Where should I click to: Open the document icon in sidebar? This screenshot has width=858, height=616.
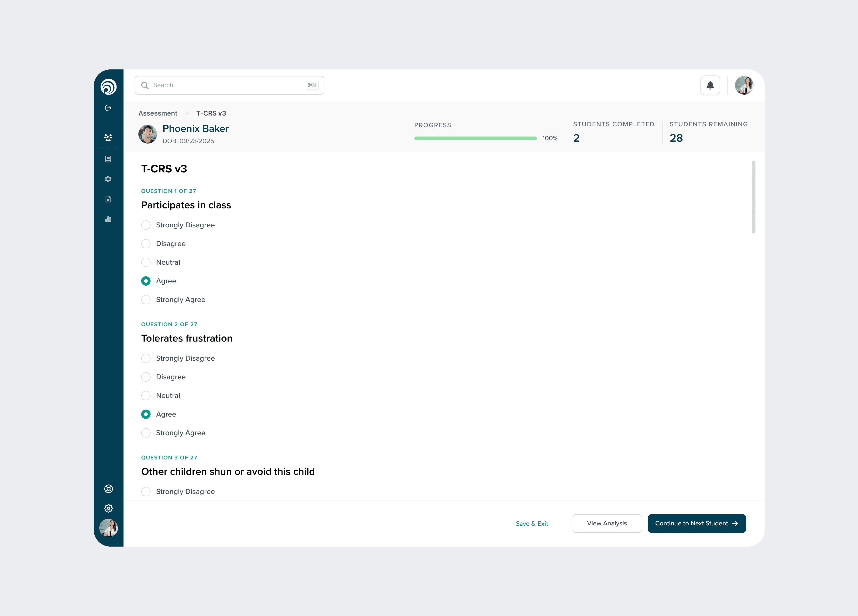[108, 199]
